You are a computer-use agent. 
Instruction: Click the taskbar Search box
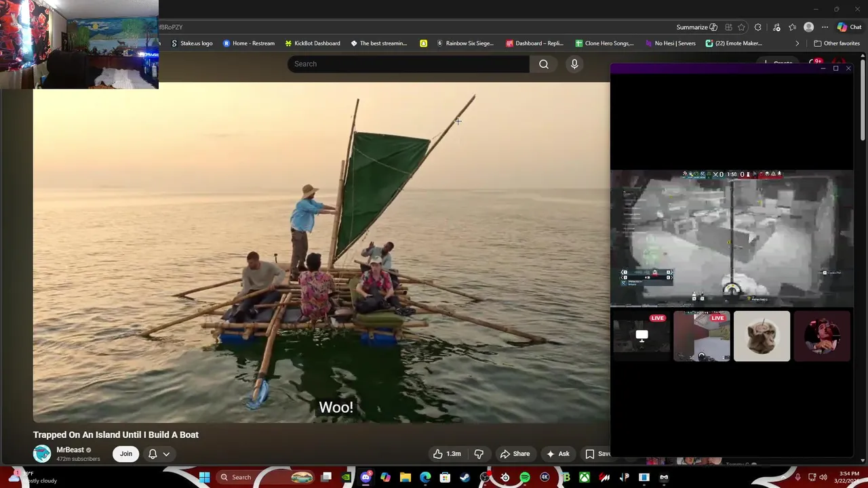point(266,477)
